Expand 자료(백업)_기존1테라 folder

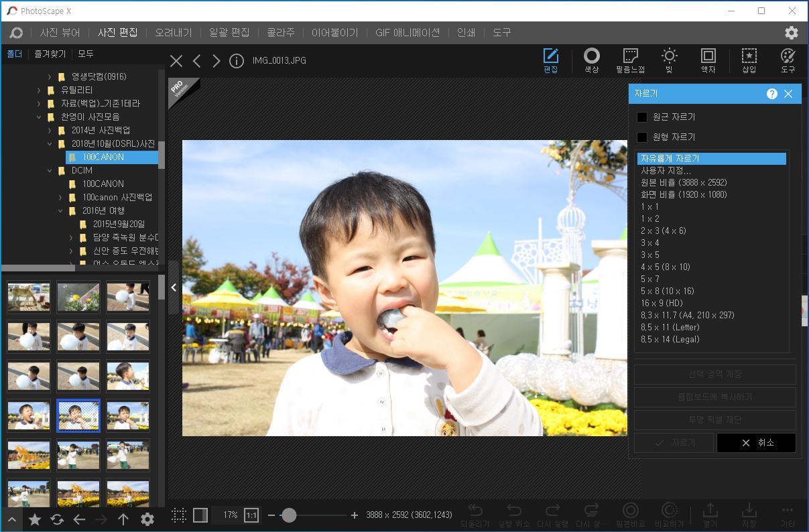point(39,103)
